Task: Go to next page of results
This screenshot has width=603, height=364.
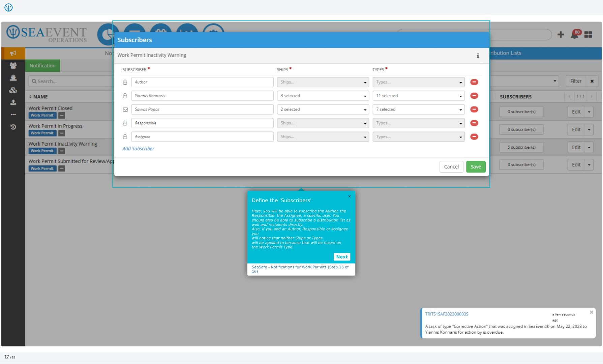Action: [x=592, y=96]
